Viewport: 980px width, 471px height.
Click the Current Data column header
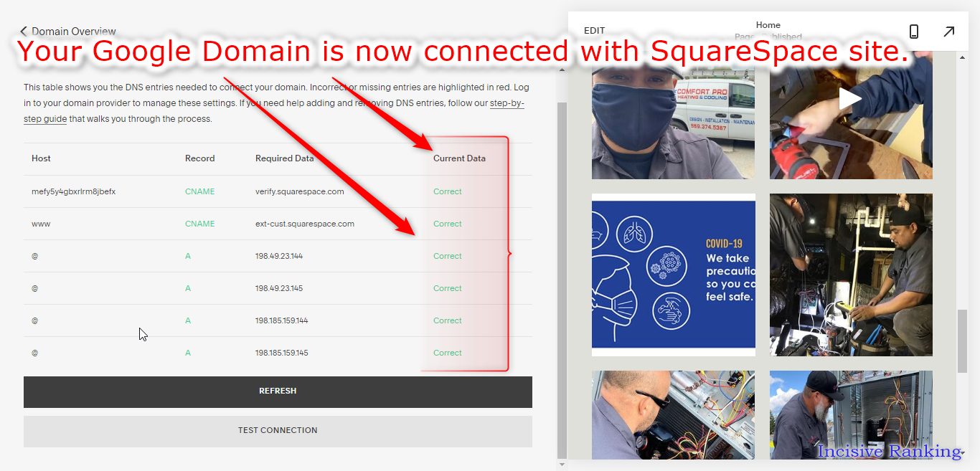[459, 158]
